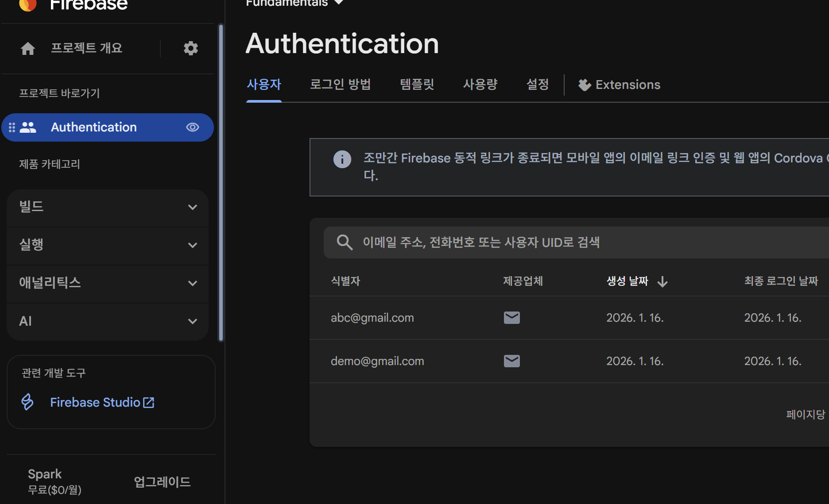
Task: Click the 관련 개발 도구 heading
Action: pos(54,373)
